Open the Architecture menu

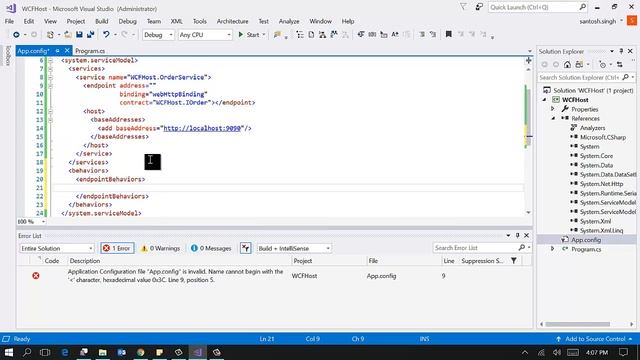pyautogui.click(x=233, y=21)
